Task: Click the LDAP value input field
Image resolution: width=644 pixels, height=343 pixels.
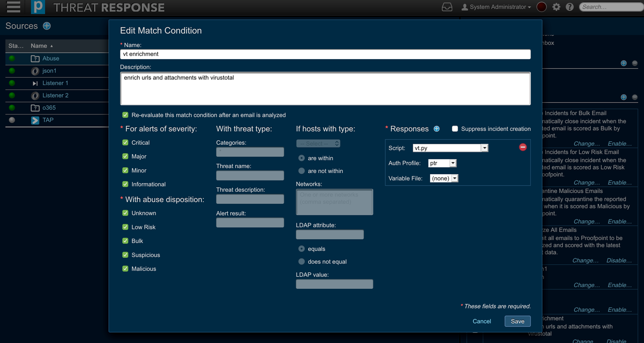Action: pos(334,284)
